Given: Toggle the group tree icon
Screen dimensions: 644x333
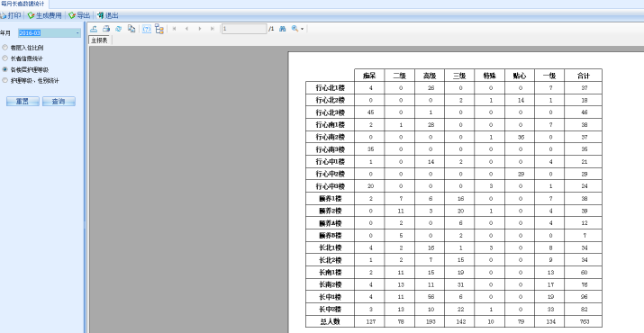Looking at the screenshot, I should 159,29.
